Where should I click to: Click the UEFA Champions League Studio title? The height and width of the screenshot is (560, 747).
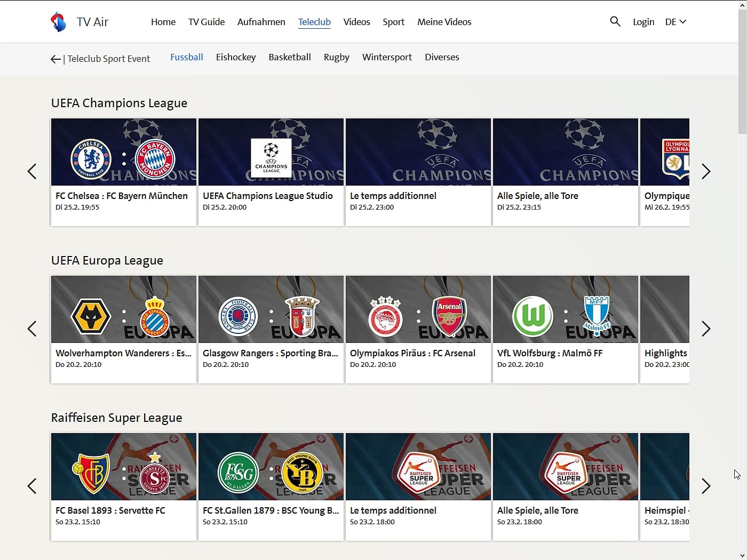[x=268, y=196]
